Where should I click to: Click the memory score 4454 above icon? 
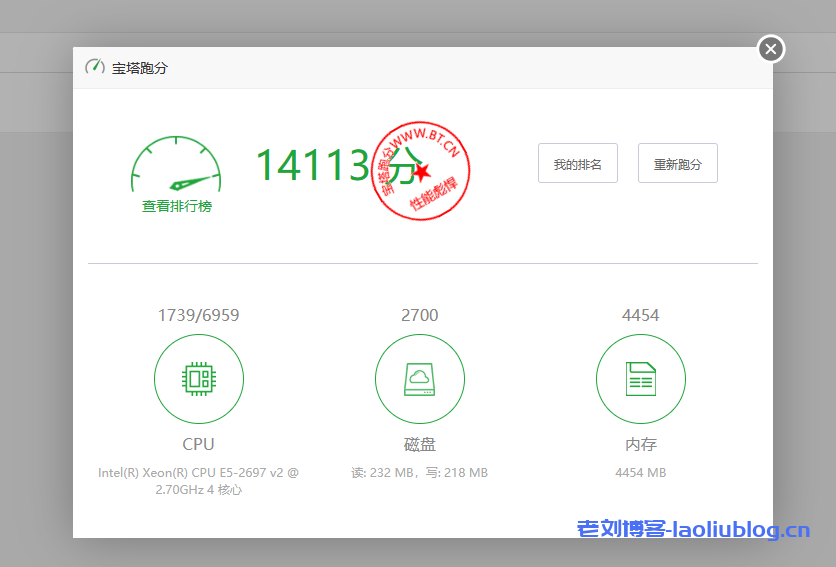640,315
